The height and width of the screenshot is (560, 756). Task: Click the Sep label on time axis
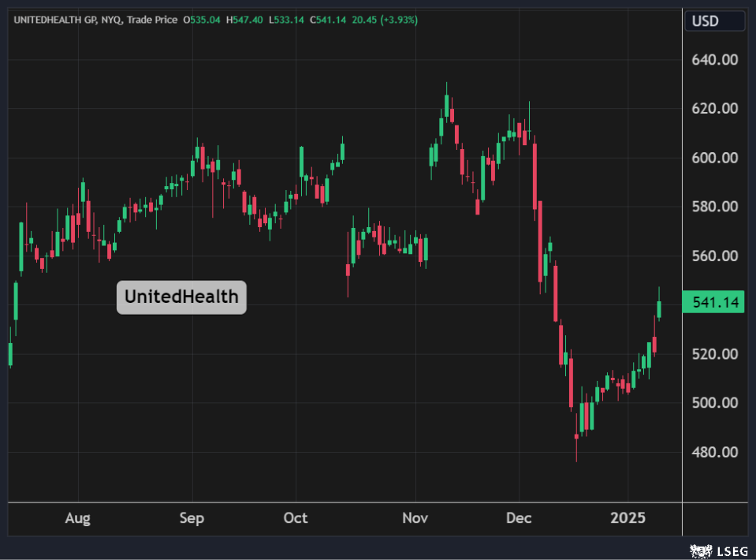pyautogui.click(x=192, y=518)
